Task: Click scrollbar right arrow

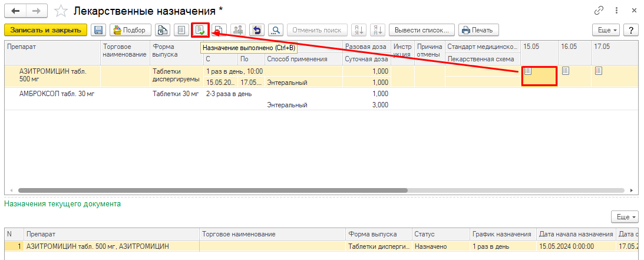Action: (x=631, y=190)
